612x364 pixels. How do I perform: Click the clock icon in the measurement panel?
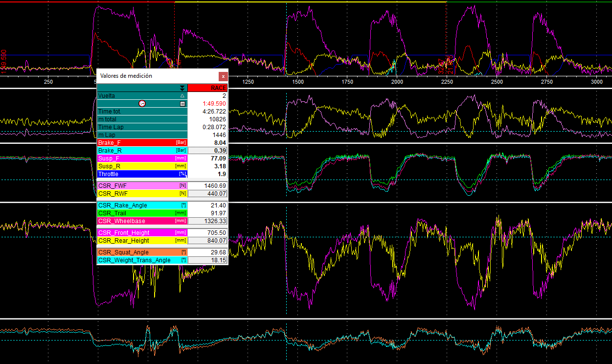click(142, 104)
